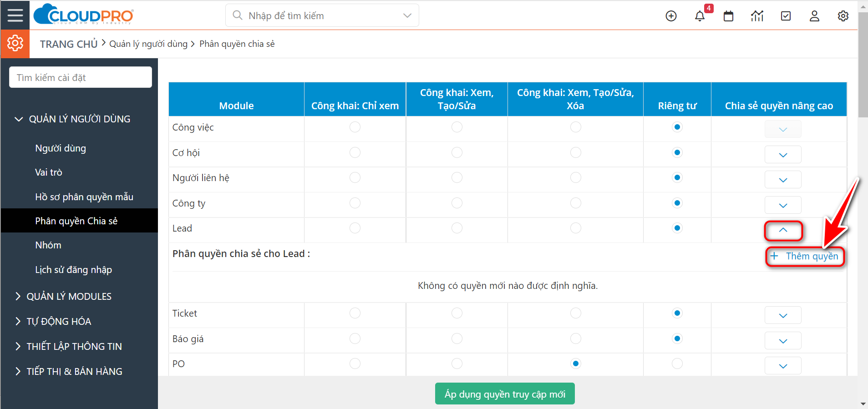Click the Lead module name

tap(182, 228)
